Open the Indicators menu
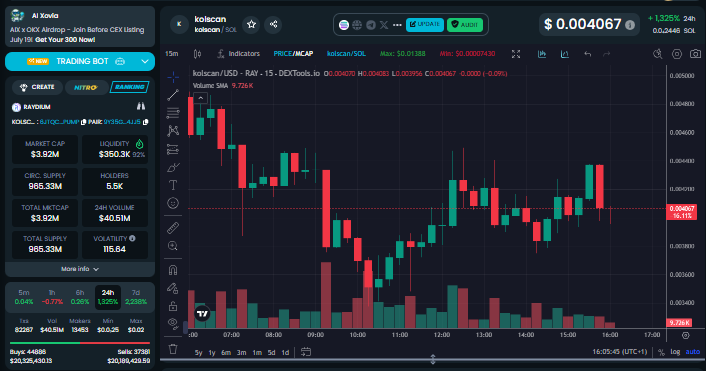The width and height of the screenshot is (706, 371). click(238, 54)
